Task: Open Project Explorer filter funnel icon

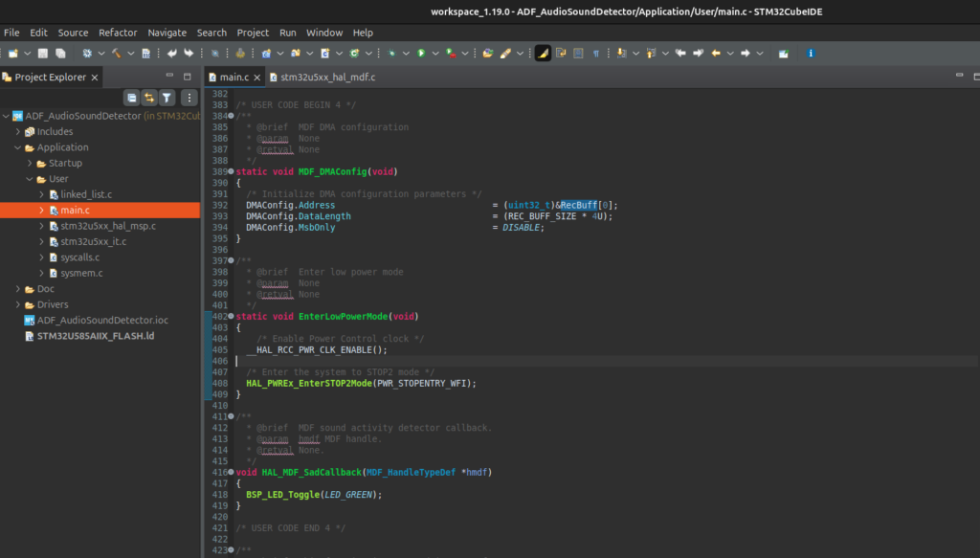Action: point(167,98)
